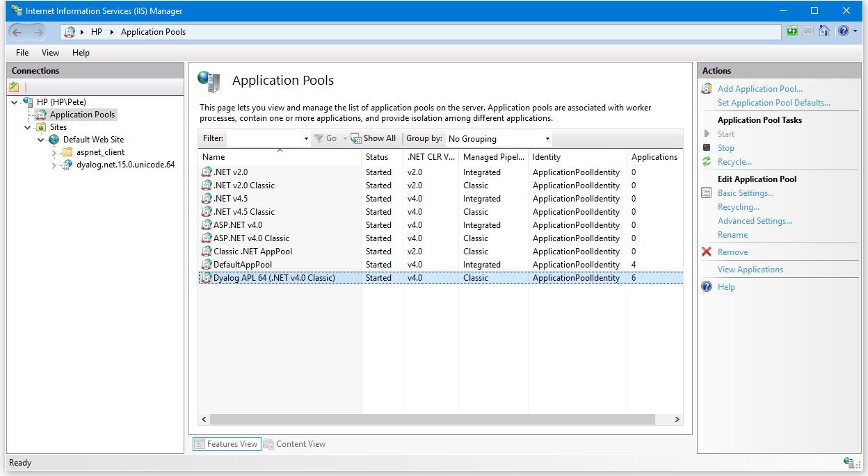This screenshot has height=476, width=868.
Task: Switch to Content View tab
Action: 294,444
